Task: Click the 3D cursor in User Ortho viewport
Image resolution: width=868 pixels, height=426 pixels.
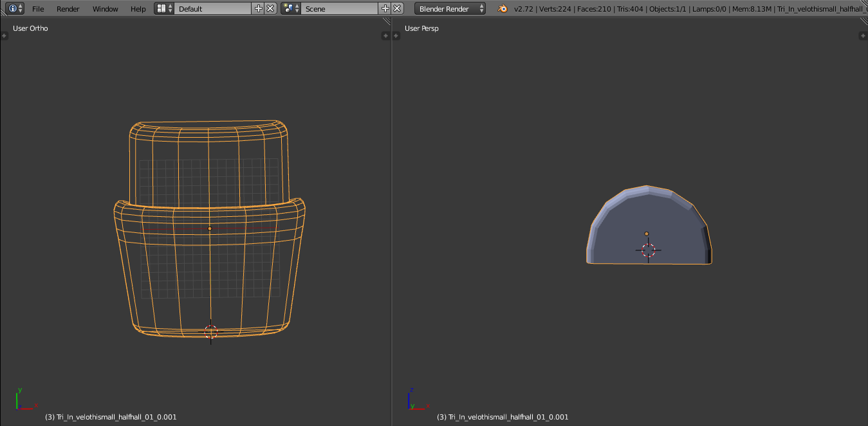Action: pyautogui.click(x=211, y=332)
